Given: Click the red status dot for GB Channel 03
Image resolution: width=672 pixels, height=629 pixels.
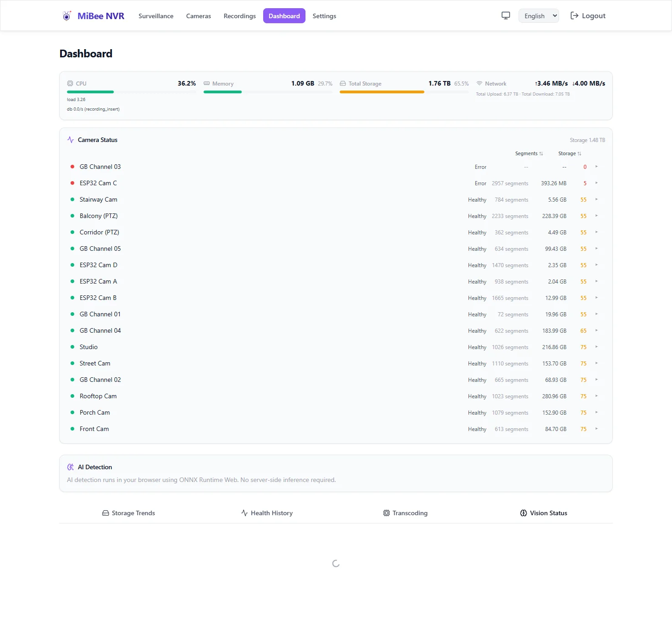Looking at the screenshot, I should tap(72, 167).
